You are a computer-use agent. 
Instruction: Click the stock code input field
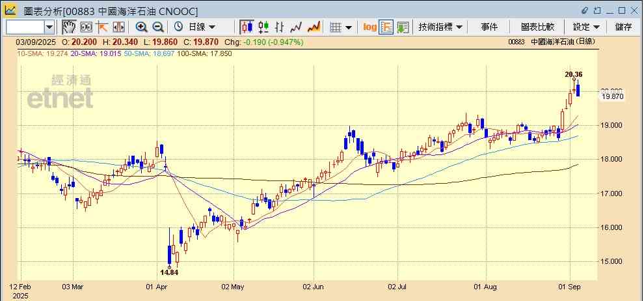click(x=25, y=27)
